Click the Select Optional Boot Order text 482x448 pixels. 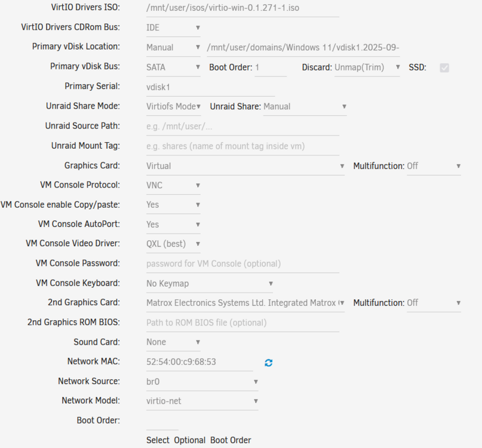coord(198,441)
